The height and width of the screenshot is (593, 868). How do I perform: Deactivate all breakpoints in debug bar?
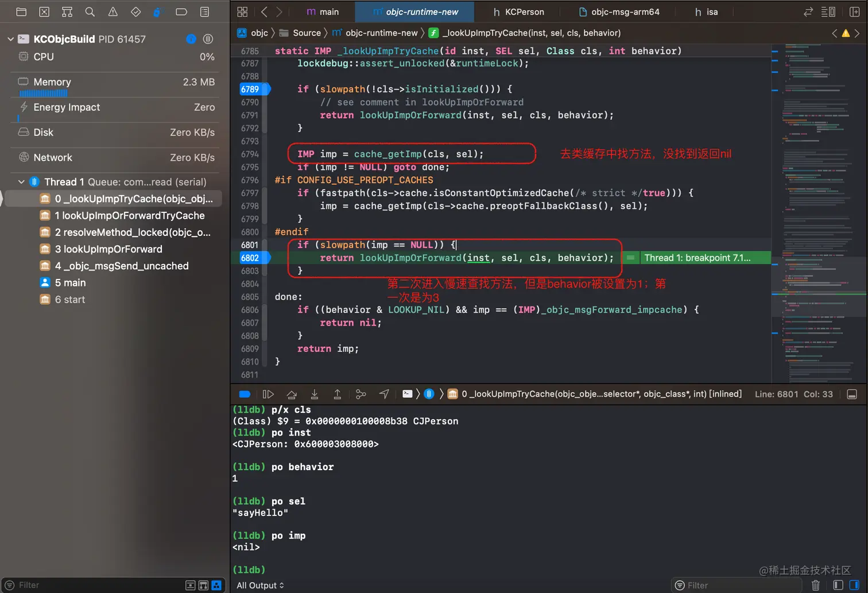[245, 394]
